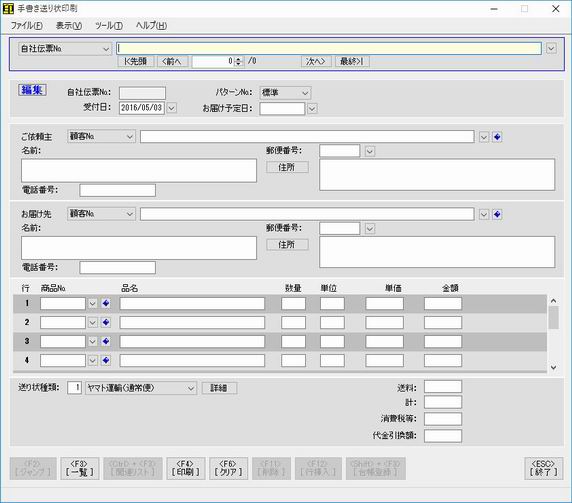Screen dimensions: 572x503
Task: Open the 表示(V) menu
Action: pyautogui.click(x=69, y=26)
